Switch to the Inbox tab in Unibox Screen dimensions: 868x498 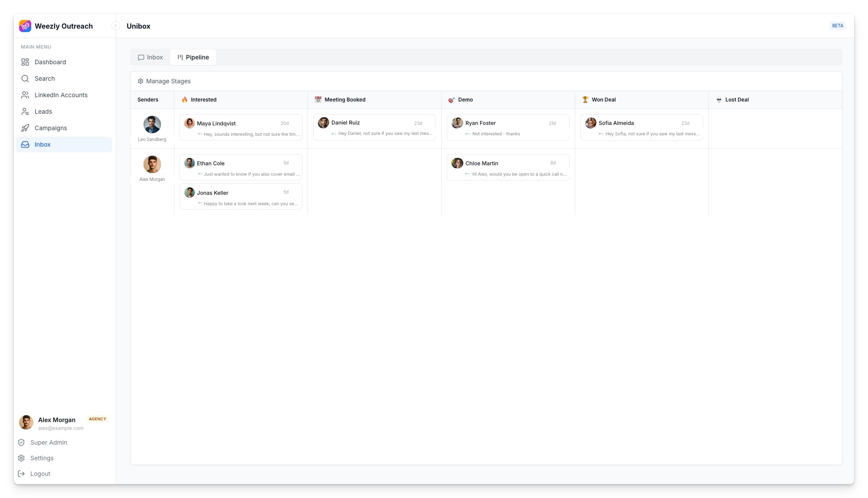151,57
